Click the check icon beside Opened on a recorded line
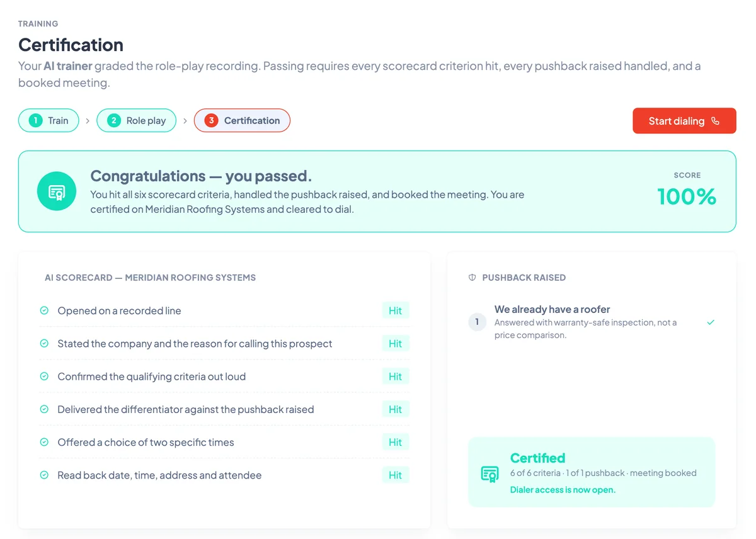 [44, 310]
